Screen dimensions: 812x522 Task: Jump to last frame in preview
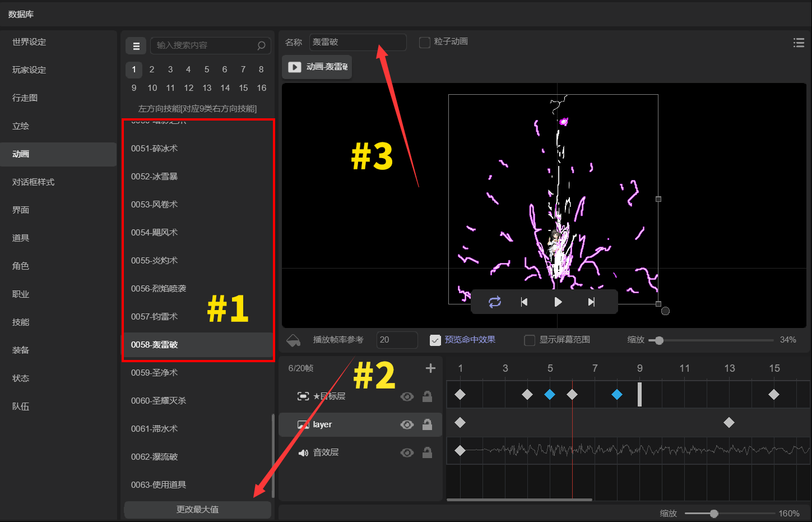pos(591,302)
